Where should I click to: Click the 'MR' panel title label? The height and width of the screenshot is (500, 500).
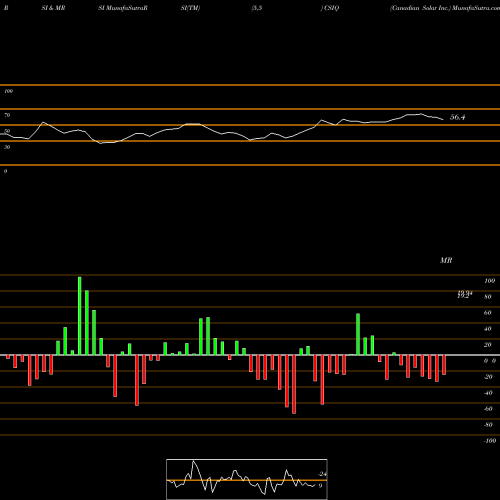tap(446, 260)
